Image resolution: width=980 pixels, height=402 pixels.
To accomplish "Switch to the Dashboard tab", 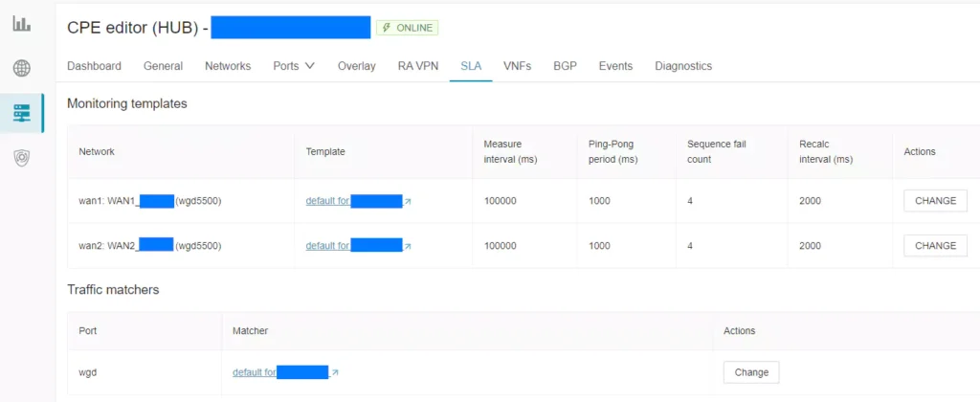I will 94,66.
